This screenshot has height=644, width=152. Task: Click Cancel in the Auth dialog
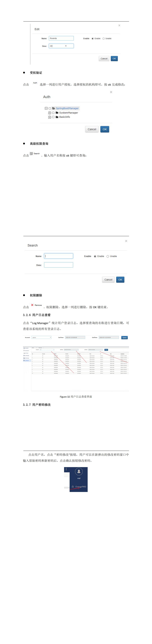pos(92,129)
